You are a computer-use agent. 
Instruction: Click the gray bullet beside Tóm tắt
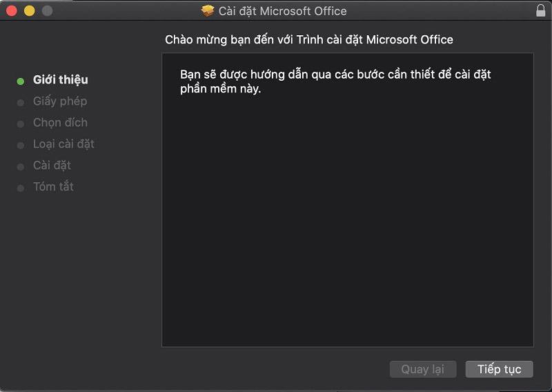21,188
